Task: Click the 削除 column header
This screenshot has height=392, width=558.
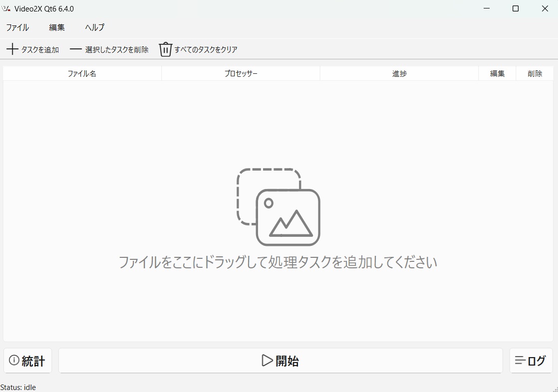Action: pos(535,73)
